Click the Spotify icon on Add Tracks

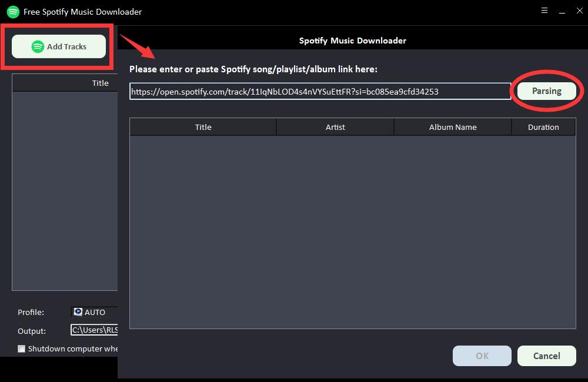point(38,46)
